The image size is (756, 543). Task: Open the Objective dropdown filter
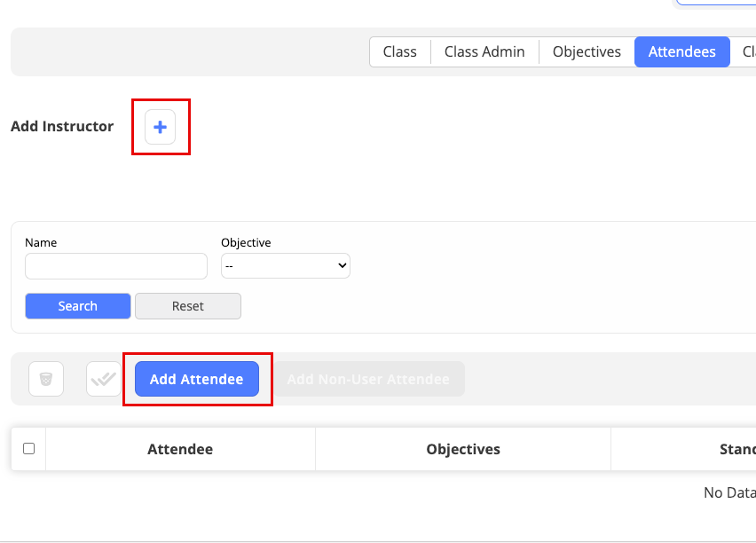click(x=285, y=265)
